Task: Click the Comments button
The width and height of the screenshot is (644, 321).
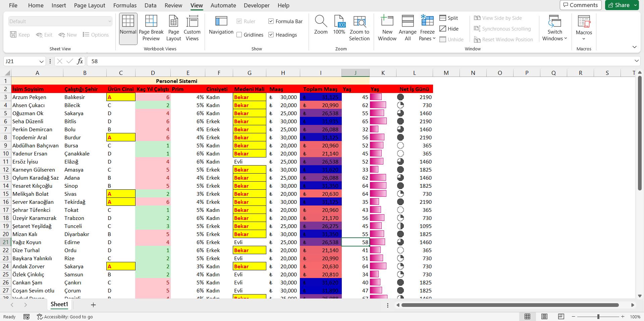Action: coord(581,5)
